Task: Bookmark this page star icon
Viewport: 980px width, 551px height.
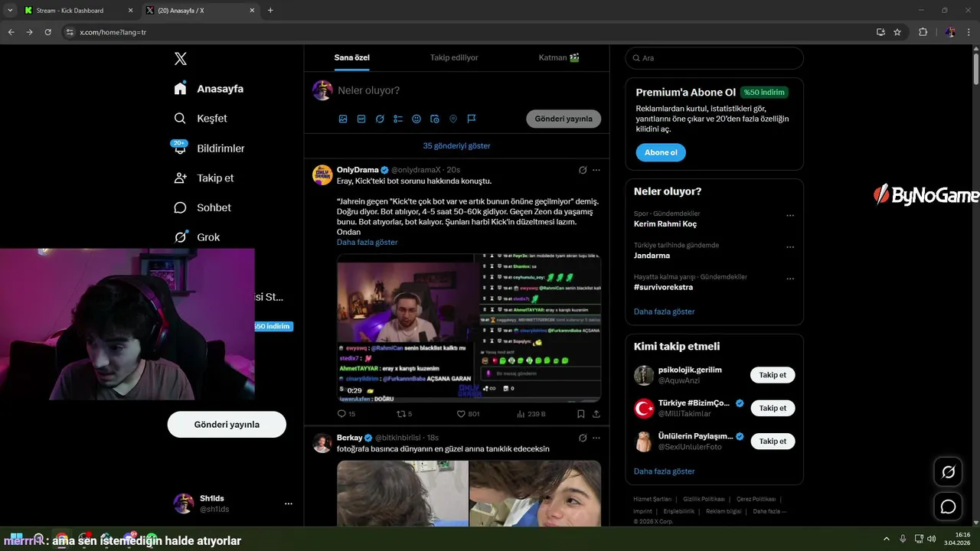Action: pos(897,32)
